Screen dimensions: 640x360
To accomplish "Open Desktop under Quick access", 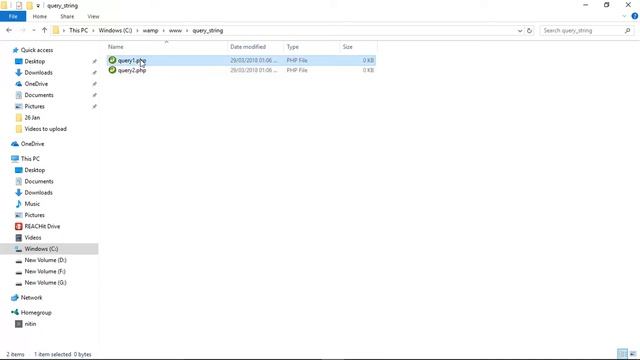I will point(35,61).
